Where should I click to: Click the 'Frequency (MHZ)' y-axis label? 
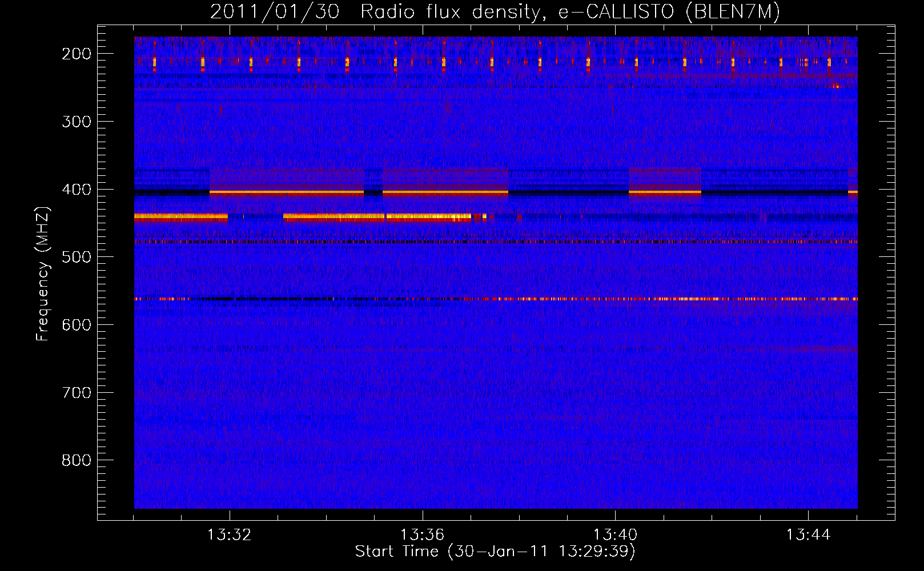click(x=43, y=274)
